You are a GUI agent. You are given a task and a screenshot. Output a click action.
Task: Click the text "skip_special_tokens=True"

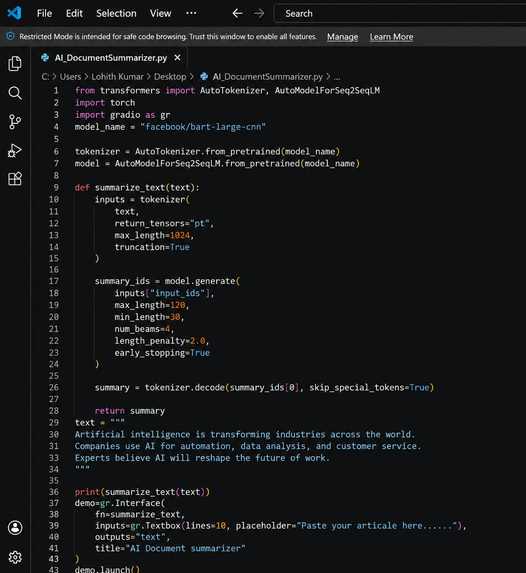(369, 387)
